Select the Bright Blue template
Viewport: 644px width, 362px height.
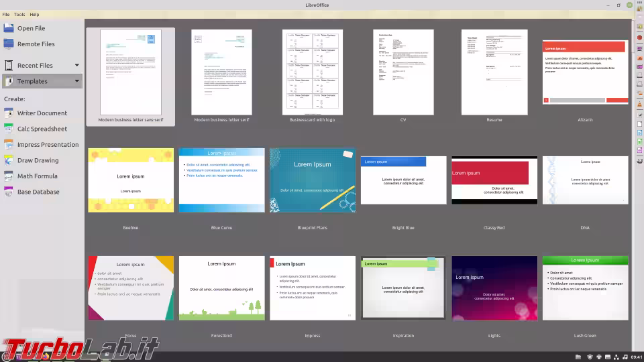point(403,180)
